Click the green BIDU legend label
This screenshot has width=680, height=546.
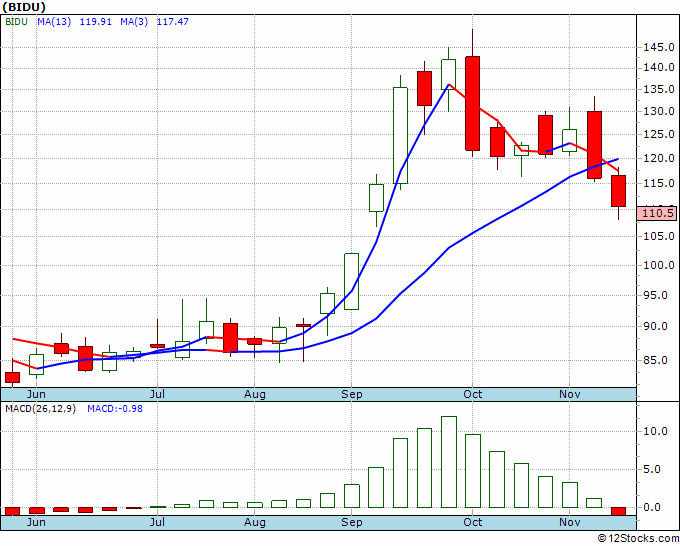16,22
